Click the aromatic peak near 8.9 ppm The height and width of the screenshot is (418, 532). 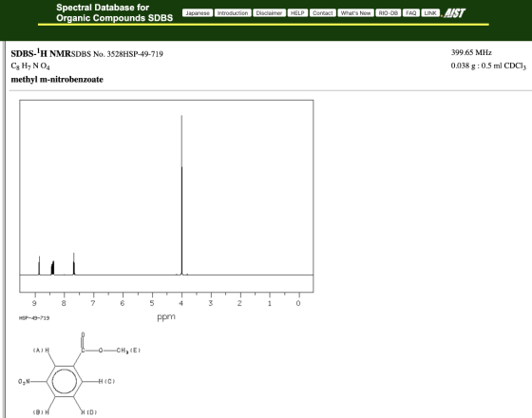point(39,265)
